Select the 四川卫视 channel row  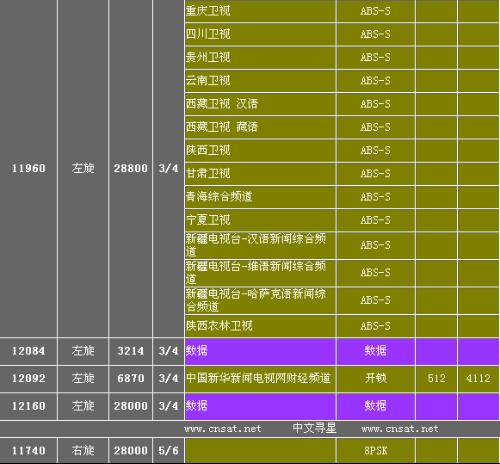tap(260, 34)
